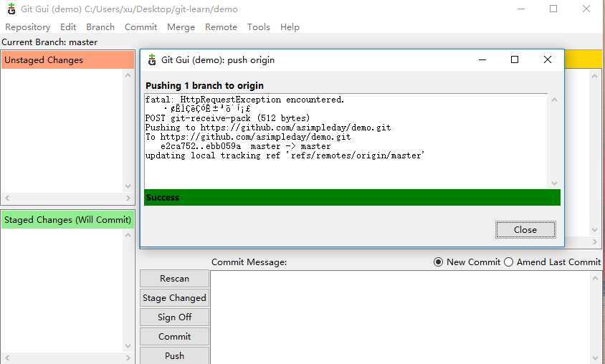Click the 'Pushing to https://github.com/asimpleday/demo.git' line

tap(268, 128)
